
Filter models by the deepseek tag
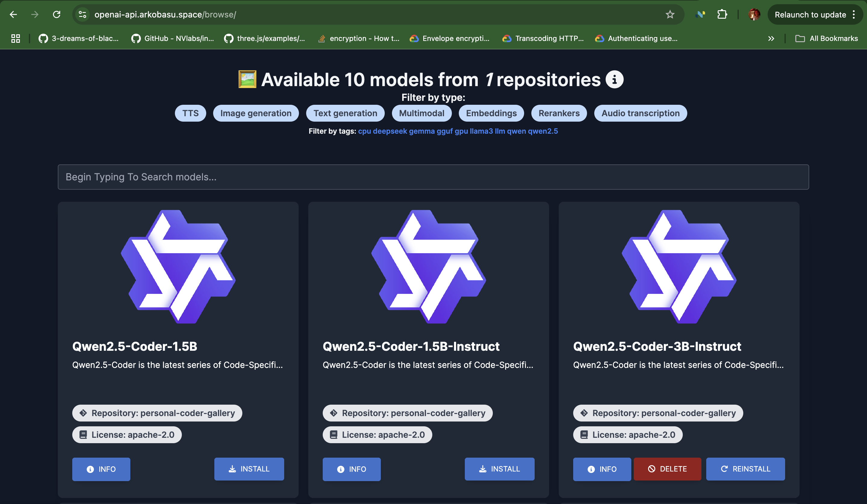click(390, 131)
